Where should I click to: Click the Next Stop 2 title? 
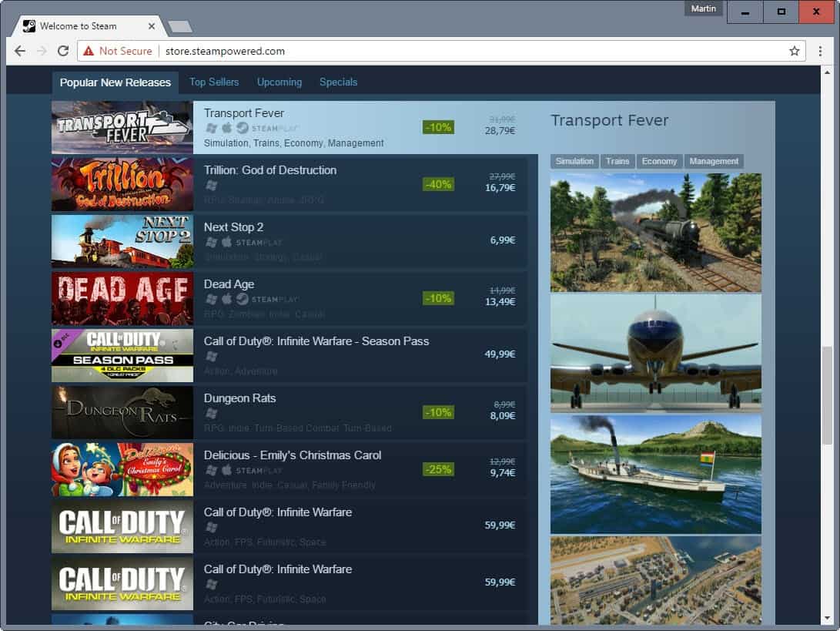(x=233, y=227)
